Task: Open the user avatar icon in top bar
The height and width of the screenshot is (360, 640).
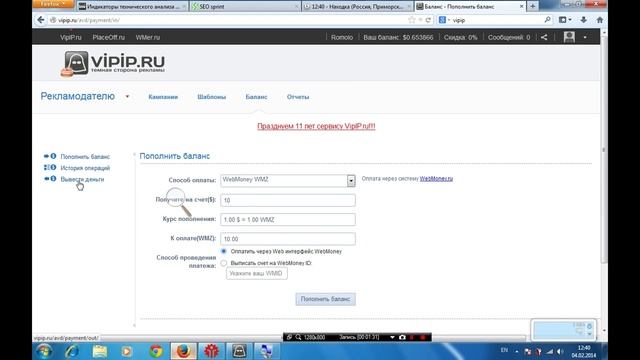Action: click(x=569, y=37)
